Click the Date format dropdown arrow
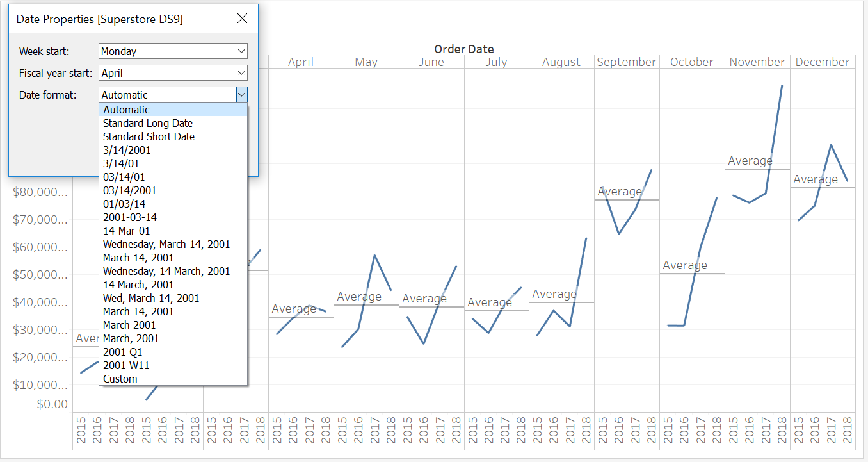The image size is (868, 462). pos(242,94)
